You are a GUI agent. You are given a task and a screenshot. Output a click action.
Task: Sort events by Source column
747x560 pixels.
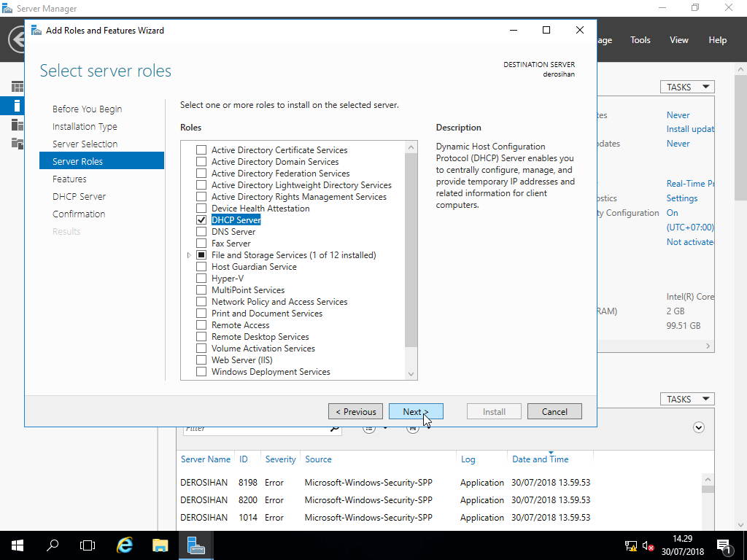318,459
